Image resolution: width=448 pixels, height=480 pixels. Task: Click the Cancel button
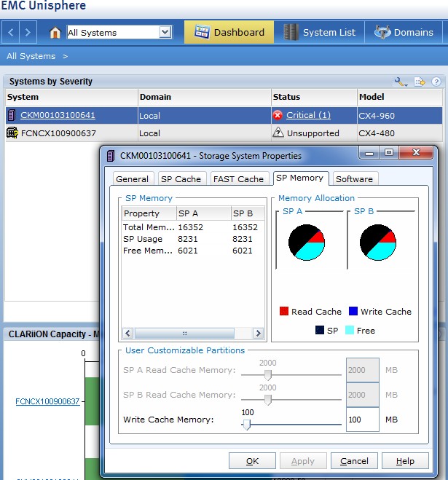click(x=354, y=461)
